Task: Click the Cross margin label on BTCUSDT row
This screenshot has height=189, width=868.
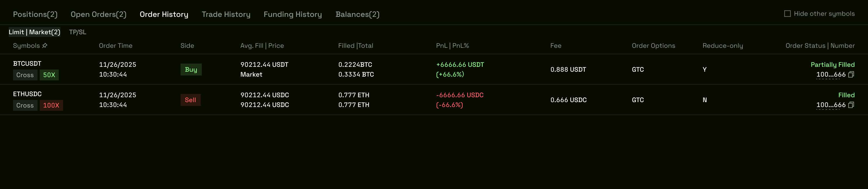Action: point(25,75)
